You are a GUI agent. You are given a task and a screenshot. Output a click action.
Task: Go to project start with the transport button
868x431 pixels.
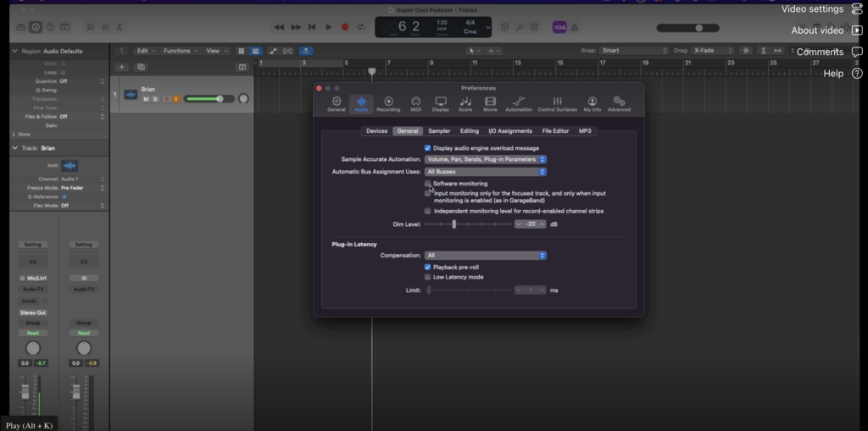coord(312,27)
